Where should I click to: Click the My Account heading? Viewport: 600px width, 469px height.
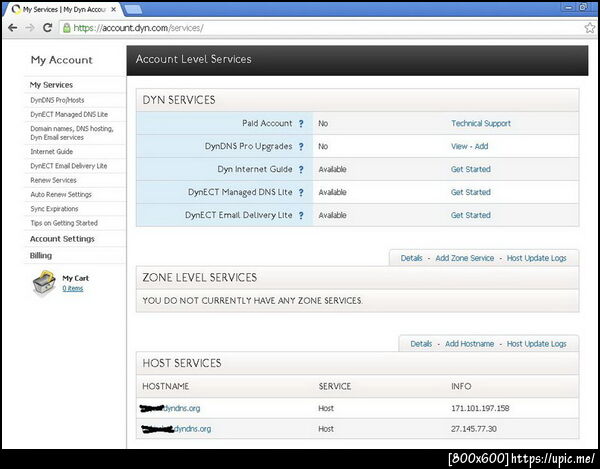(x=62, y=60)
